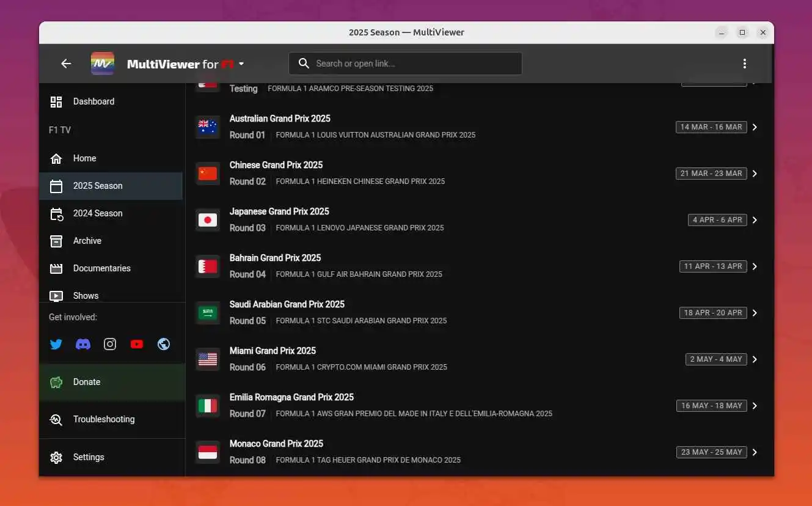Viewport: 812px width, 506px height.
Task: Expand the Monaco Grand Prix chevron
Action: point(755,452)
